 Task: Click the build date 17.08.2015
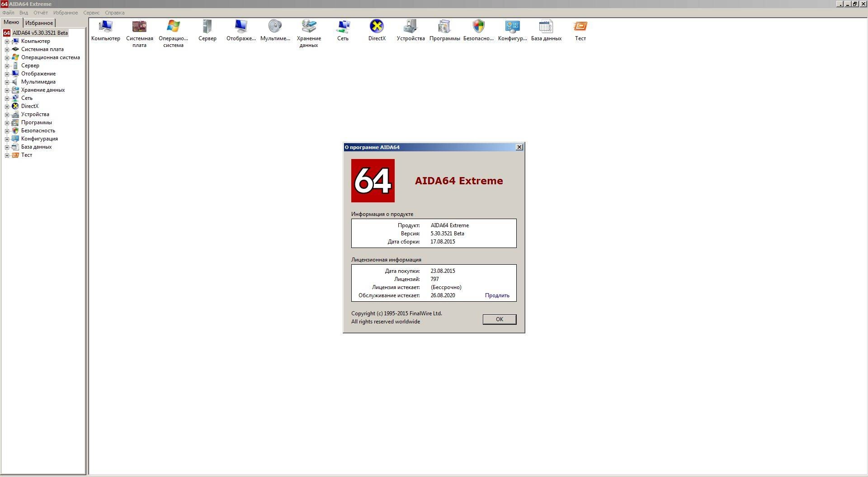(x=443, y=242)
